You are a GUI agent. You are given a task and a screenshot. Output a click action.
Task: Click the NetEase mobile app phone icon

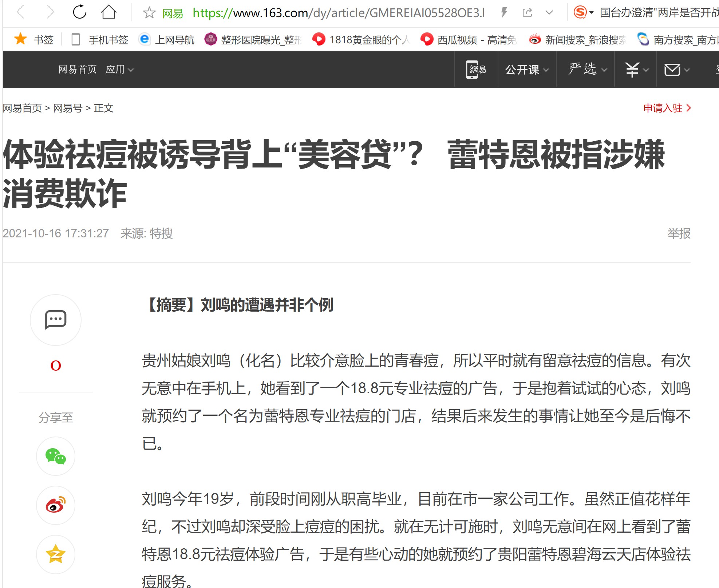tap(476, 69)
